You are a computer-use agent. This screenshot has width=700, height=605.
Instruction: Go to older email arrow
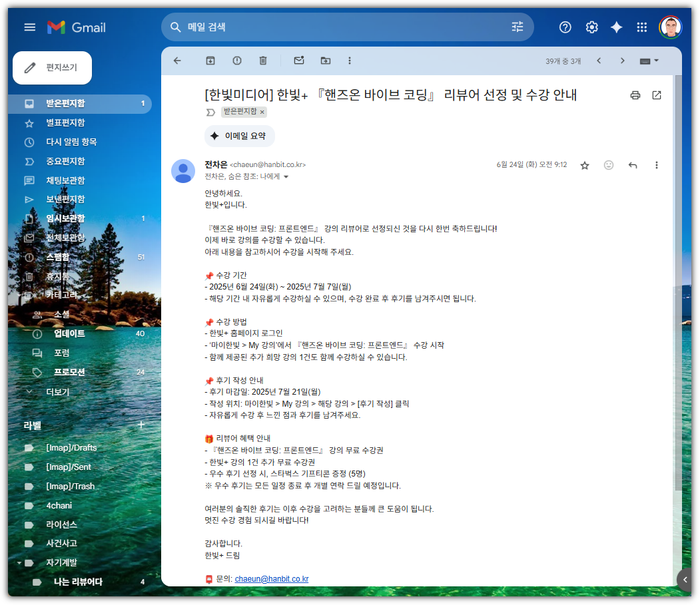pyautogui.click(x=622, y=61)
